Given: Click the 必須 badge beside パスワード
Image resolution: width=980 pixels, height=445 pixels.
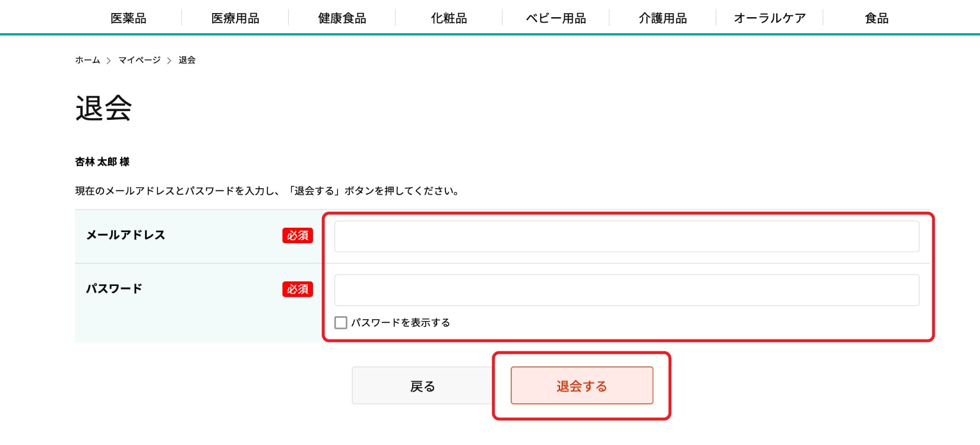Looking at the screenshot, I should [297, 289].
